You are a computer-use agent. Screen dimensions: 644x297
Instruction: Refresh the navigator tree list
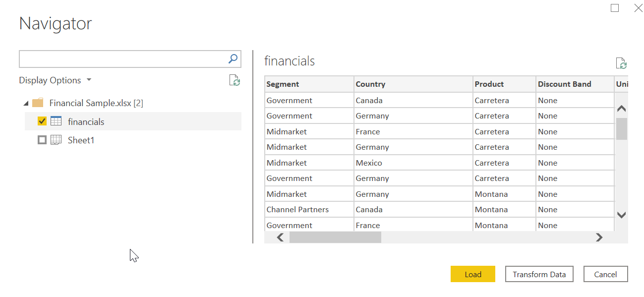point(234,80)
